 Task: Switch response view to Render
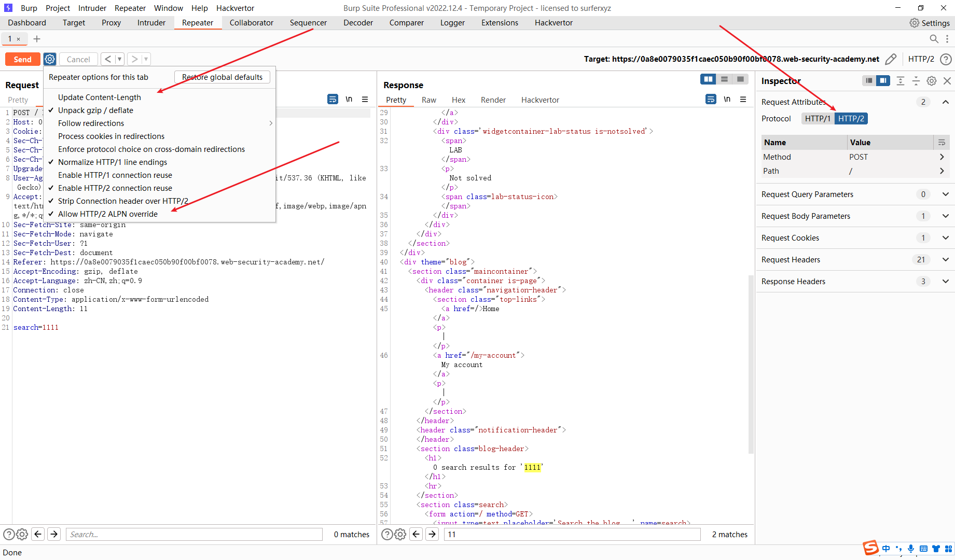493,100
